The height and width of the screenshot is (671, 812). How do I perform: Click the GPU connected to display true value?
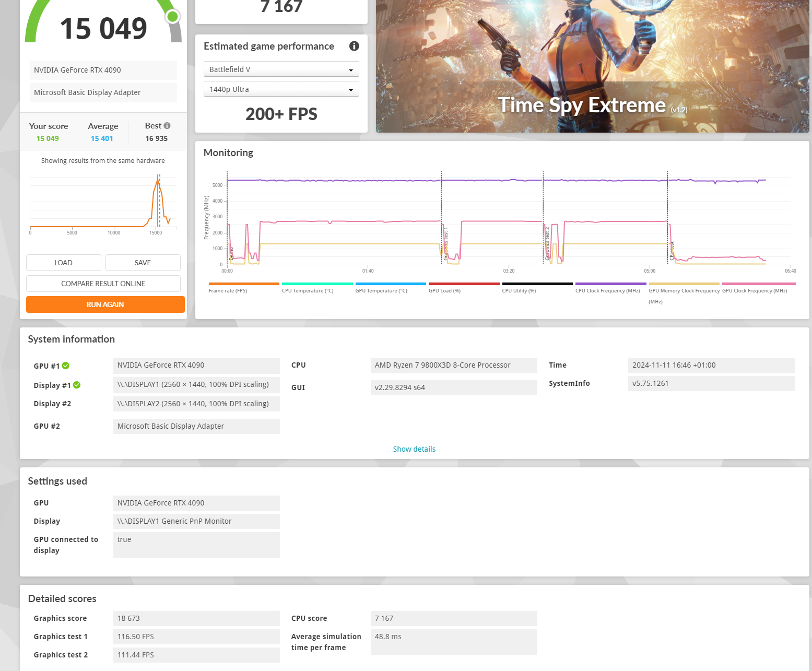point(196,545)
